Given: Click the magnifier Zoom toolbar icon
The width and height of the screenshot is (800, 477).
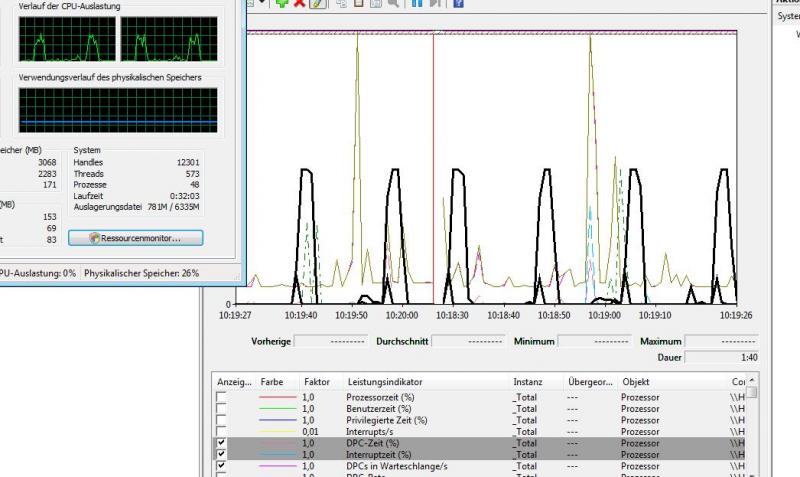Looking at the screenshot, I should pyautogui.click(x=393, y=3).
